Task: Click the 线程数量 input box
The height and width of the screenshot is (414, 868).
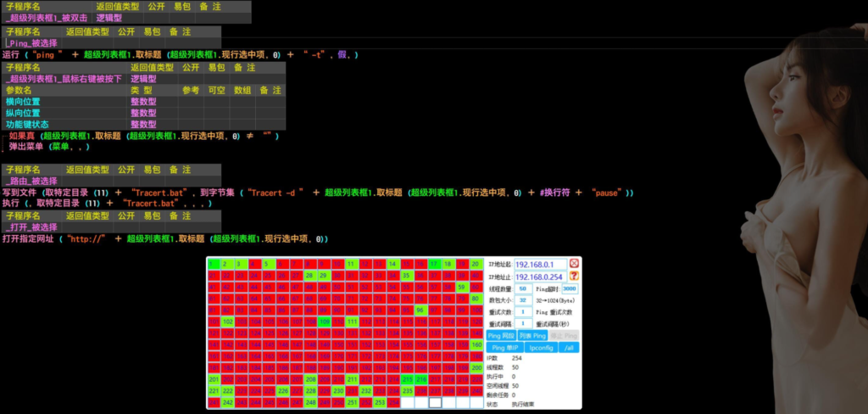Action: 522,288
